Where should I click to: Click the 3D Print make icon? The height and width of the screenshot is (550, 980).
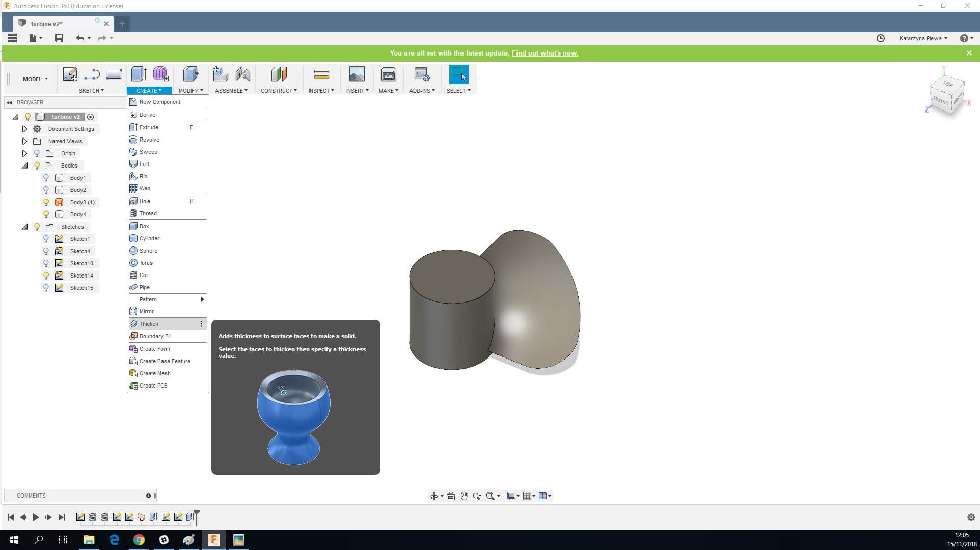coord(388,74)
